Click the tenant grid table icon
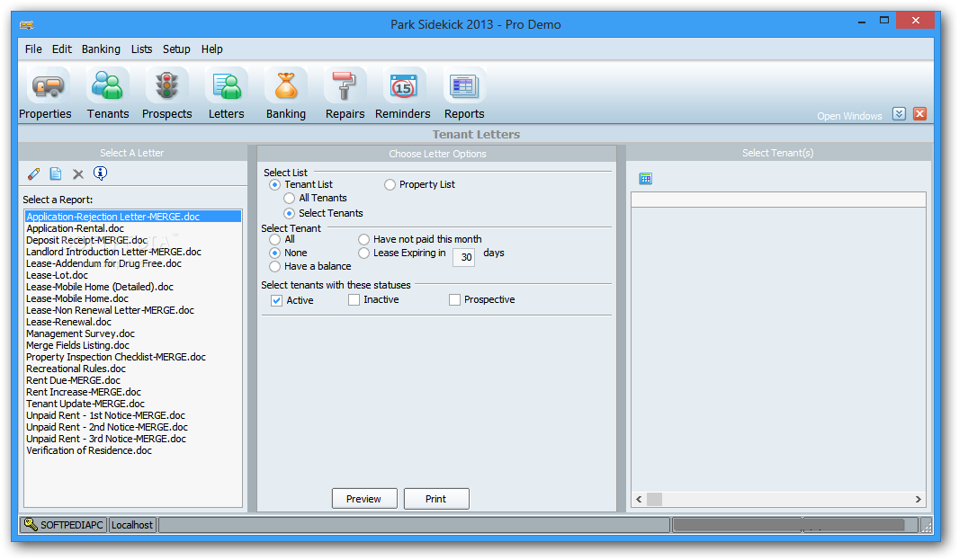The height and width of the screenshot is (560, 959). [646, 179]
